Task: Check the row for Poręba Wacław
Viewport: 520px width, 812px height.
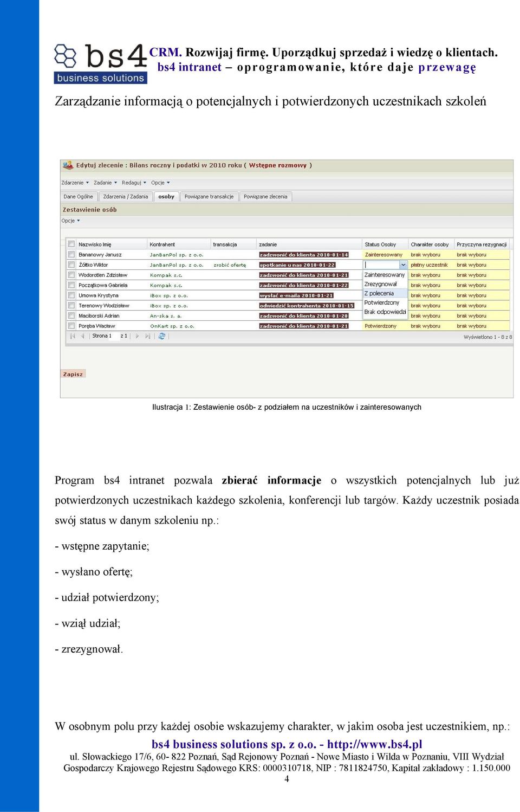Action: click(x=71, y=326)
